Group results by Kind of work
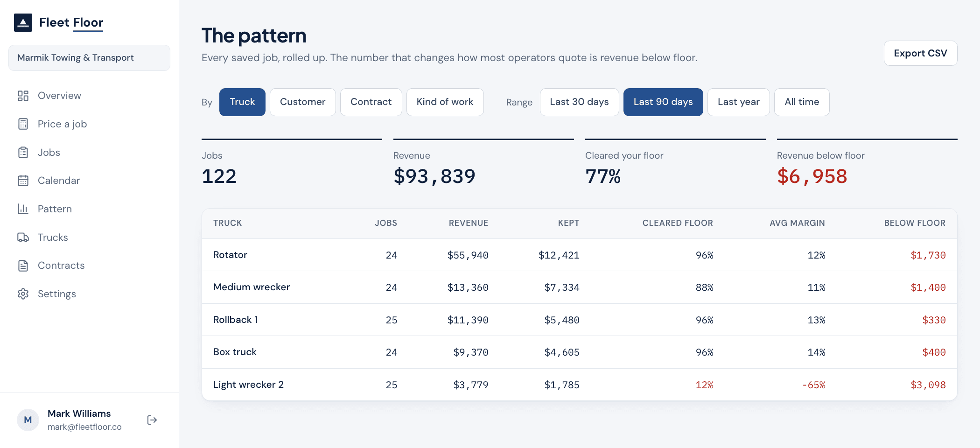 click(x=445, y=102)
